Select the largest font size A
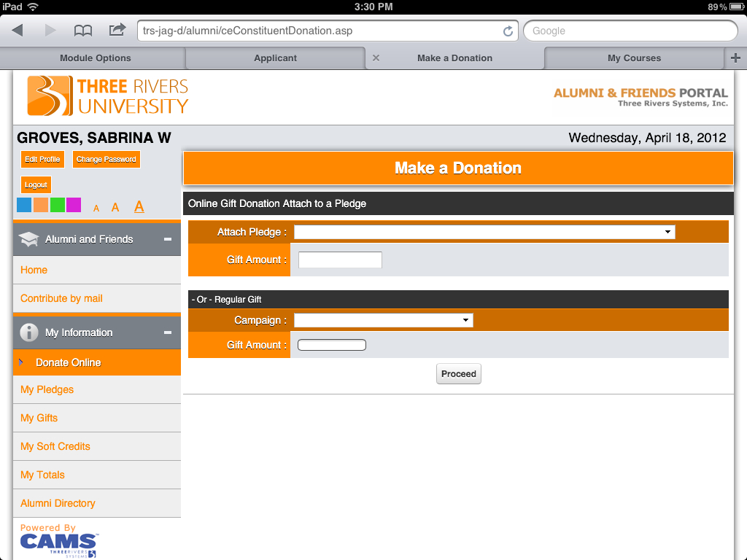 pos(139,207)
